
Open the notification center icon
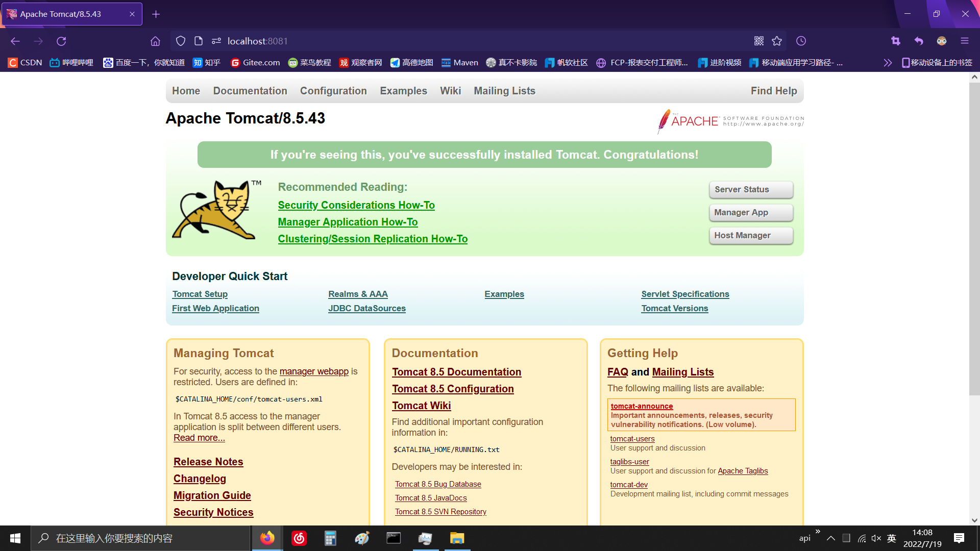tap(959, 538)
